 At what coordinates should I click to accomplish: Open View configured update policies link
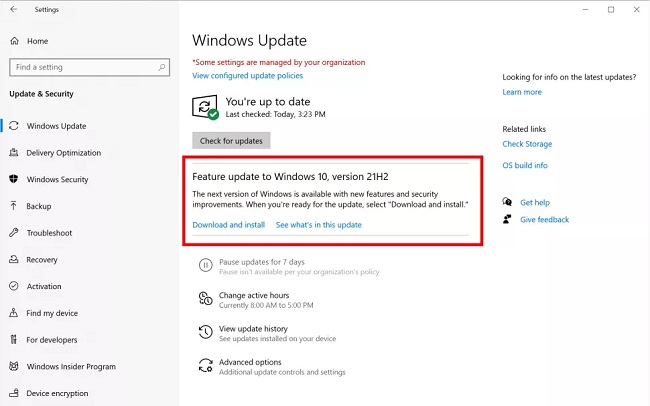pyautogui.click(x=247, y=75)
